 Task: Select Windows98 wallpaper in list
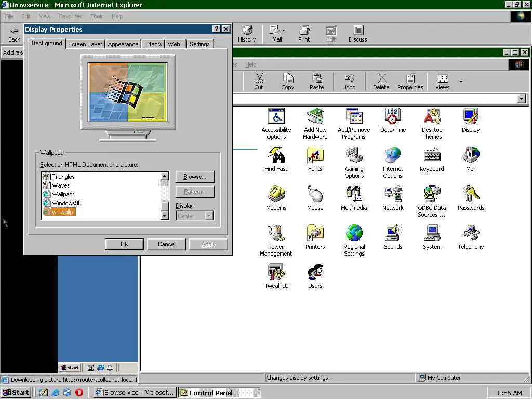click(62, 203)
